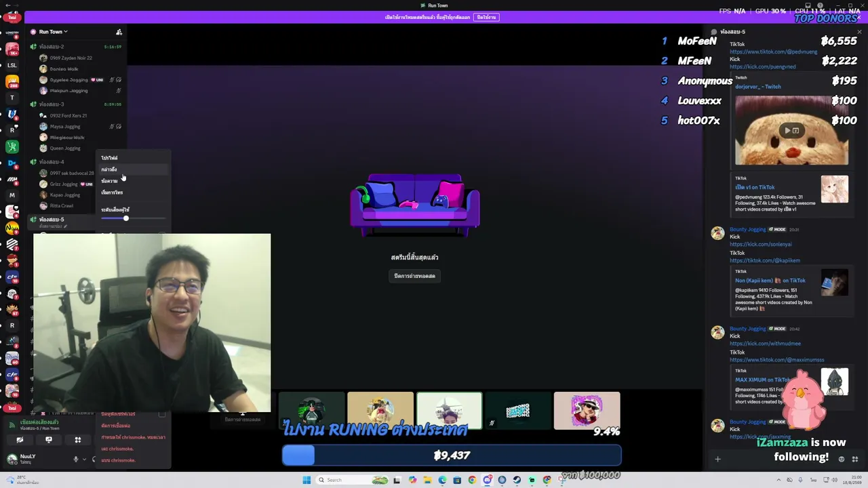Switch to the R server
Image resolution: width=868 pixels, height=488 pixels.
(12, 130)
